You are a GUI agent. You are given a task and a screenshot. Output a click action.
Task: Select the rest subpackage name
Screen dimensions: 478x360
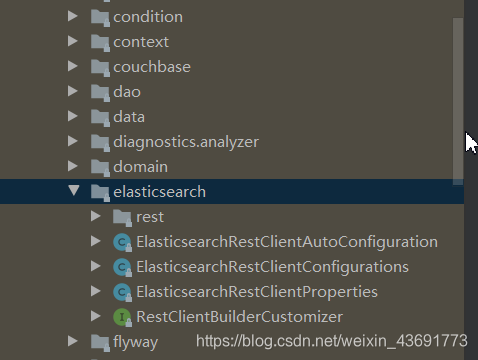point(150,217)
